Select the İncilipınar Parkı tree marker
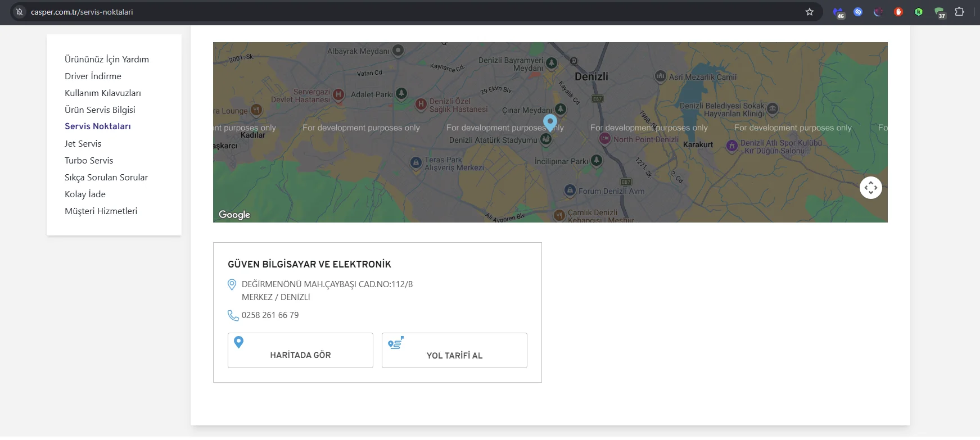The height and width of the screenshot is (440, 980). (x=597, y=161)
